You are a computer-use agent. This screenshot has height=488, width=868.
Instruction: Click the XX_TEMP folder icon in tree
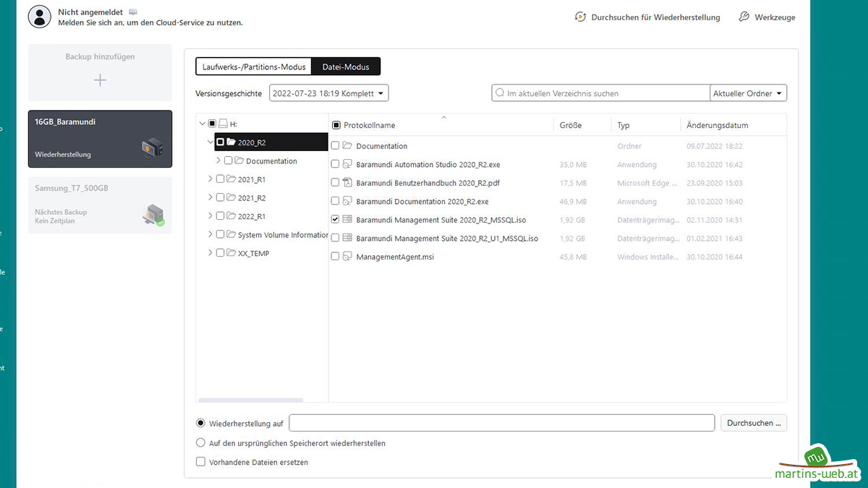tap(231, 253)
